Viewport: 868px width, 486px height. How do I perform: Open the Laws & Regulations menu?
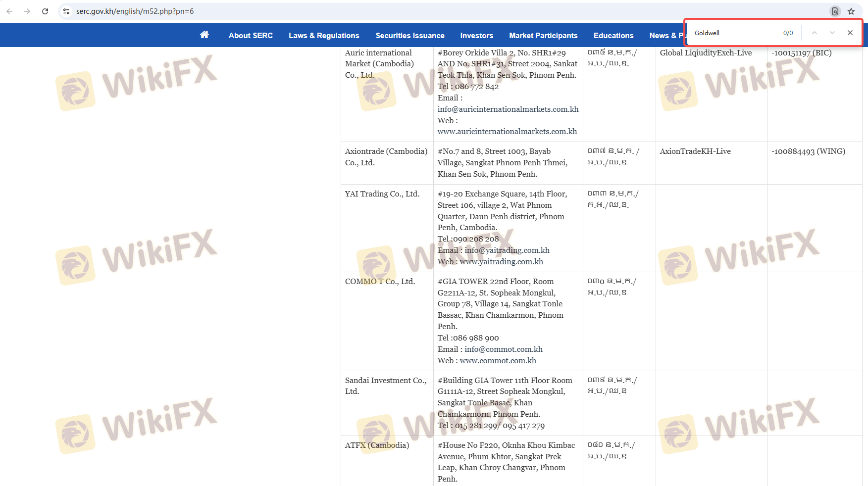coord(324,36)
